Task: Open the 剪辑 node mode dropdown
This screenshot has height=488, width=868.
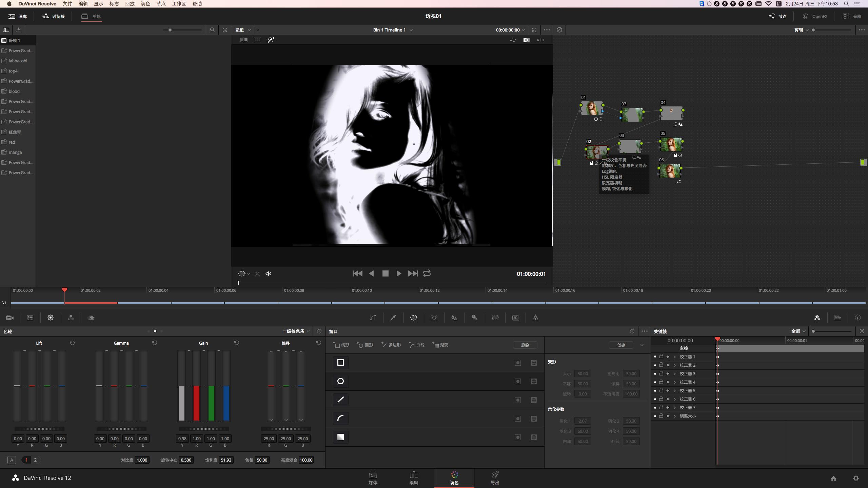Action: (x=801, y=30)
